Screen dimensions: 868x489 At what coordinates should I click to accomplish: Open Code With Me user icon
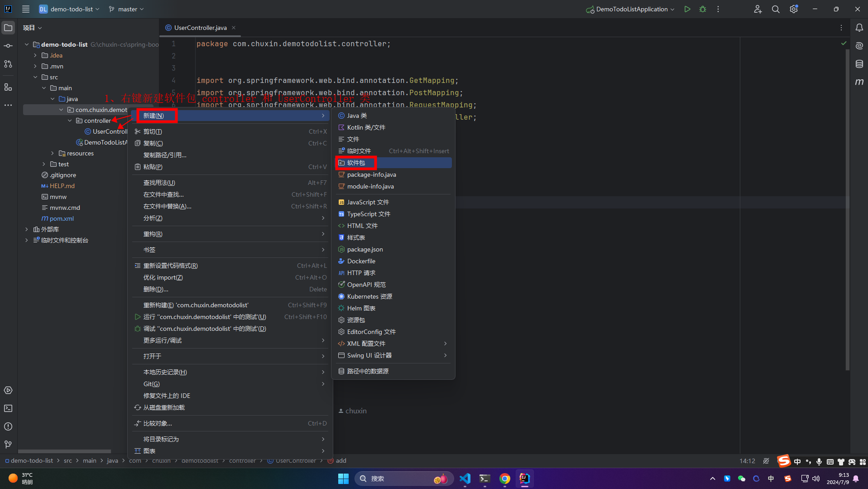tap(758, 9)
